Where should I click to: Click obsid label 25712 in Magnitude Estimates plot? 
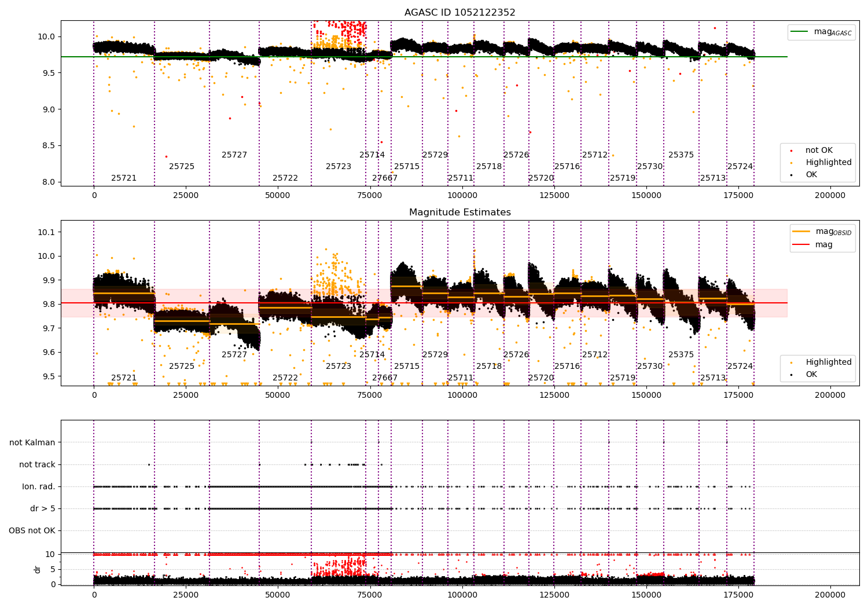[595, 355]
